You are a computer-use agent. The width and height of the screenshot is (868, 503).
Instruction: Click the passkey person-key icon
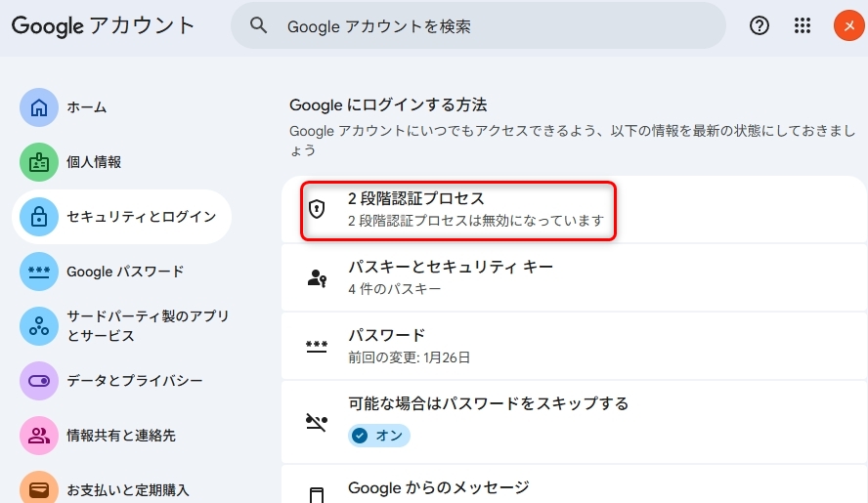[x=317, y=277]
